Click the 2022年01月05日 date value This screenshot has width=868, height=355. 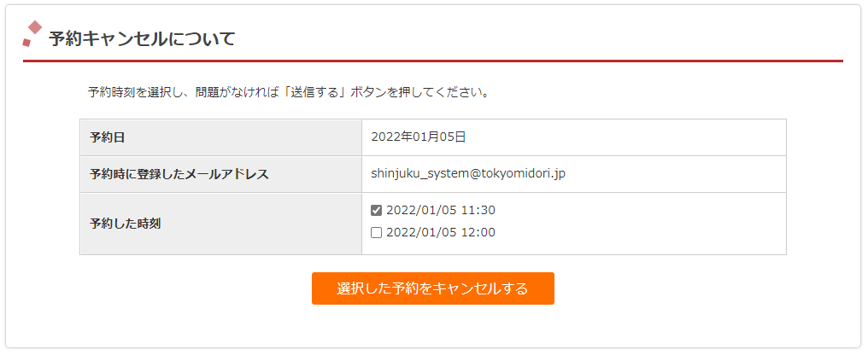pyautogui.click(x=419, y=137)
